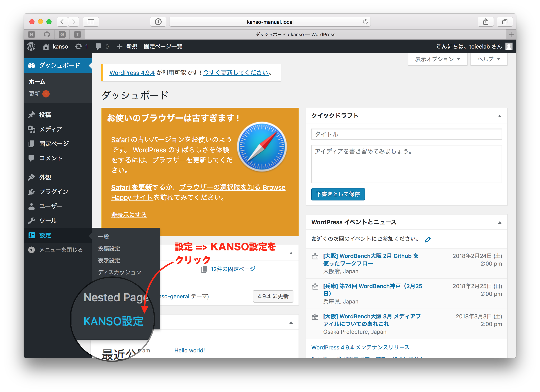Screen dimensions: 540x392
Task: Add a new tab with plus button
Action: 511,35
